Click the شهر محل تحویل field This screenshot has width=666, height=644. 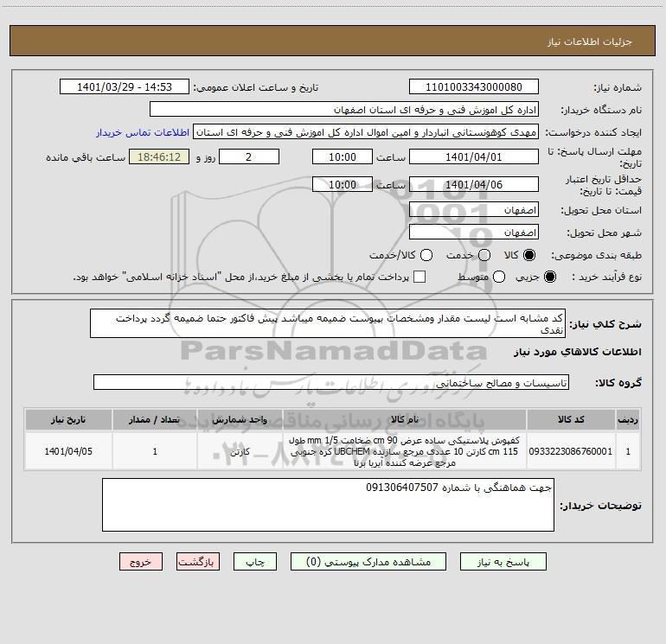coord(474,233)
